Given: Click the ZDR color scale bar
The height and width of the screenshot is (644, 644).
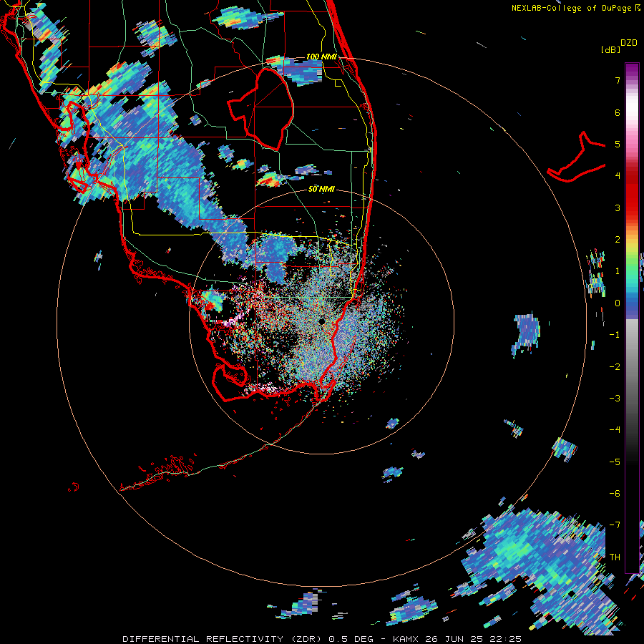Looking at the screenshot, I should point(632,318).
